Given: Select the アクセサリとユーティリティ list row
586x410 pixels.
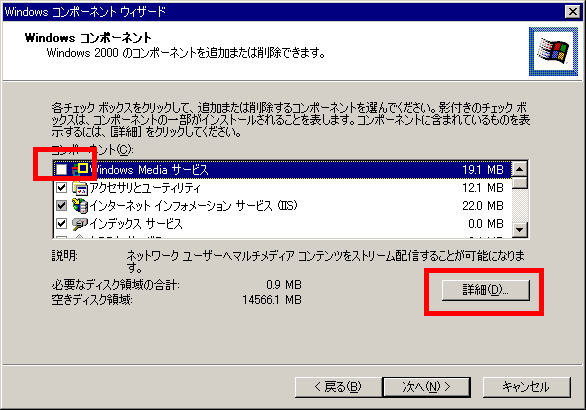Looking at the screenshot, I should point(282,188).
